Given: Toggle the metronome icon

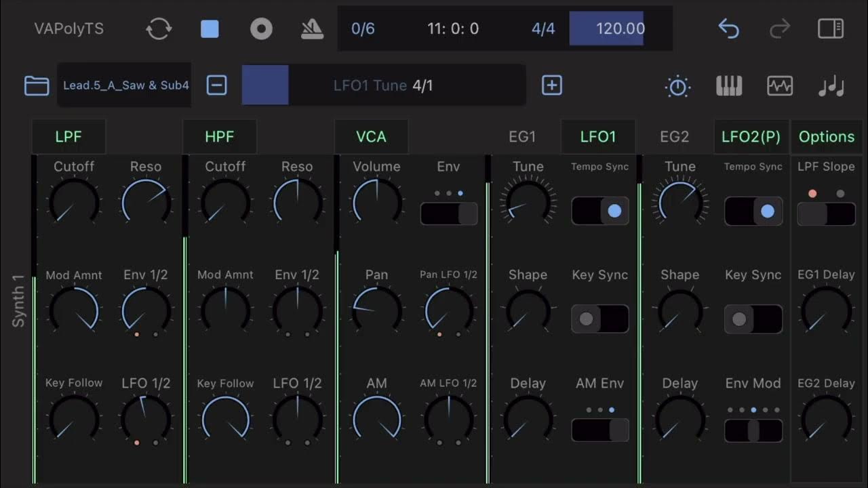Looking at the screenshot, I should point(312,28).
